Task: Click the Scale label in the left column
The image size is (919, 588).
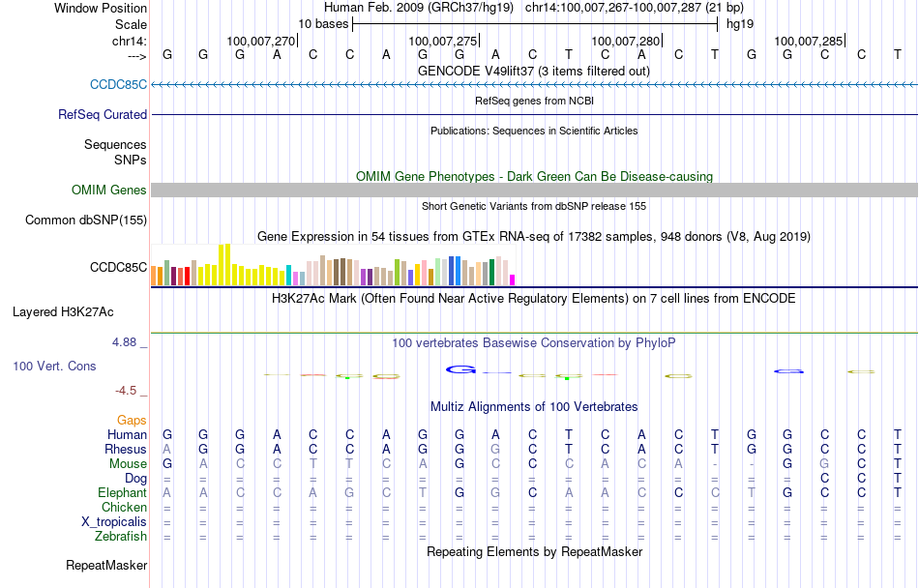Action: click(131, 25)
